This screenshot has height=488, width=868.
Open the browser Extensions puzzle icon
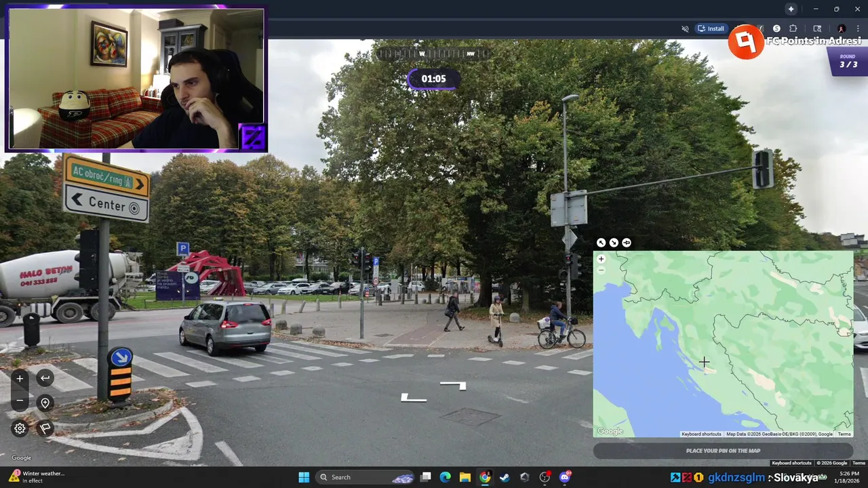click(793, 28)
